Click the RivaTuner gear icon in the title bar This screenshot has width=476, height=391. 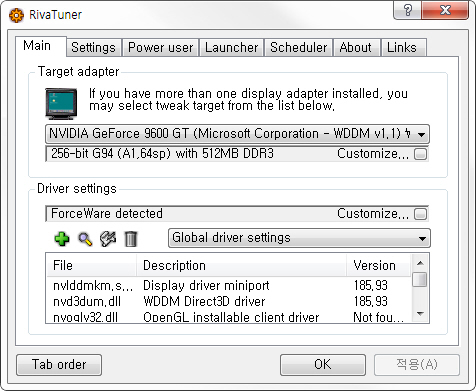[16, 15]
